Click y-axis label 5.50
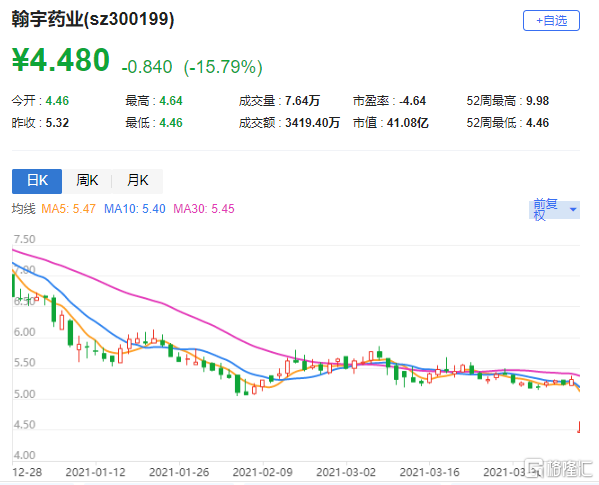Screen dimensions: 599x485 tap(24, 363)
